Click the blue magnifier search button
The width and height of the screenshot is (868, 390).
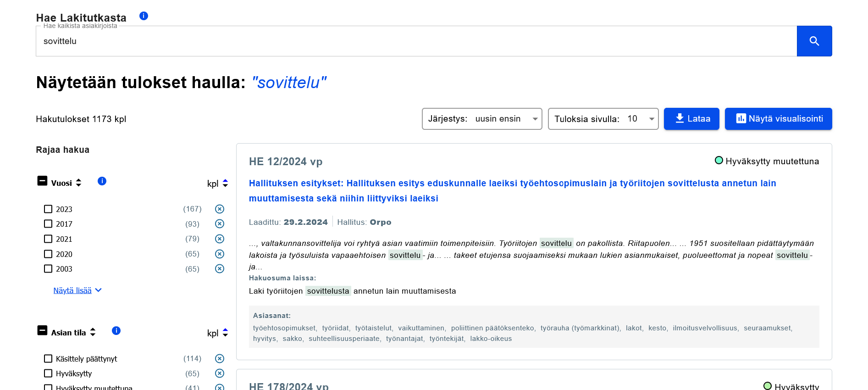[x=814, y=41]
